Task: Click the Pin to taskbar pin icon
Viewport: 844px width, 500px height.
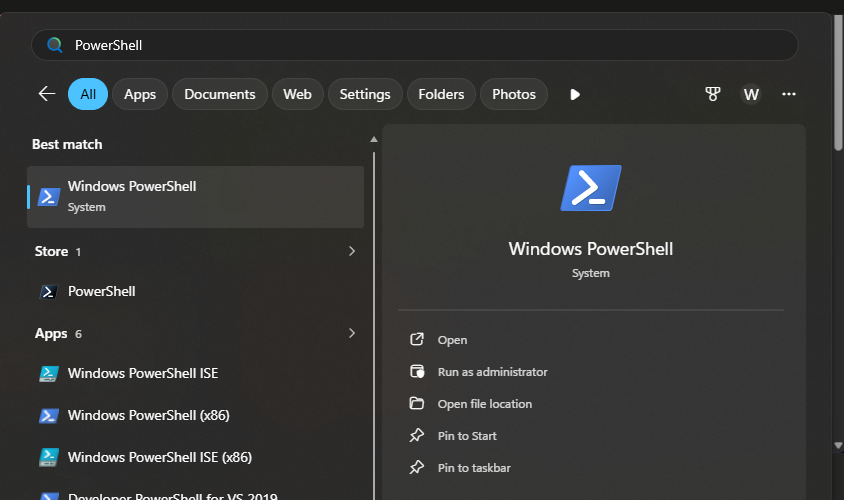Action: (x=417, y=467)
